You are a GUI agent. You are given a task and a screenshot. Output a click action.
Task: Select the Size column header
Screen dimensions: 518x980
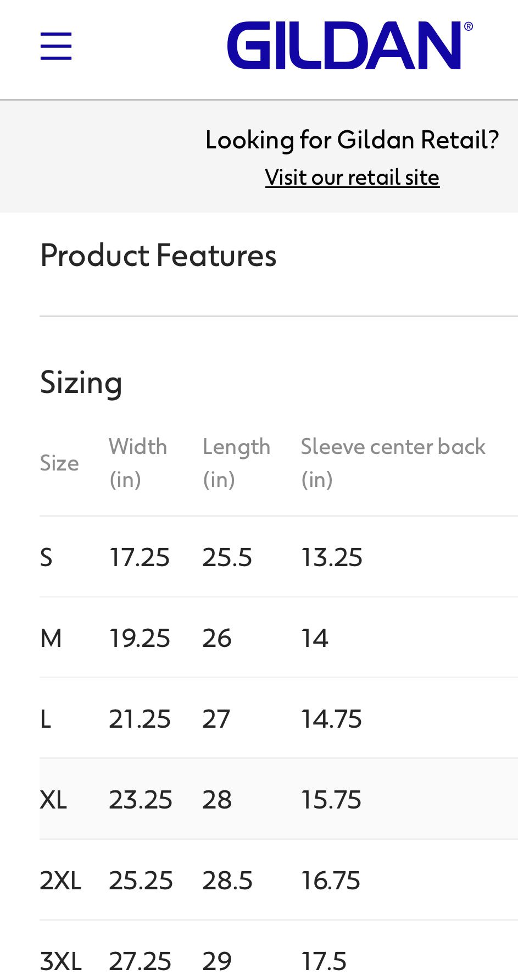coord(59,463)
